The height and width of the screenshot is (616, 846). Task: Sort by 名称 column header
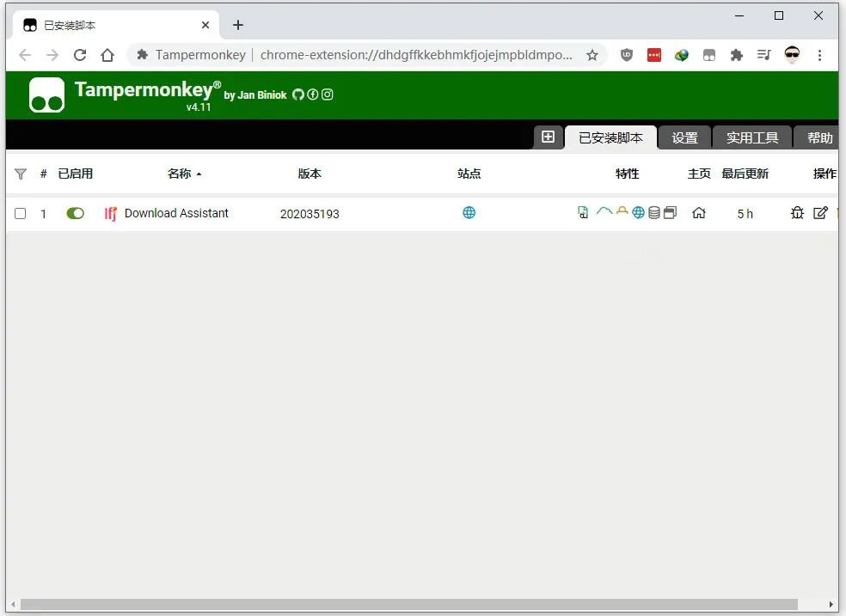tap(183, 174)
